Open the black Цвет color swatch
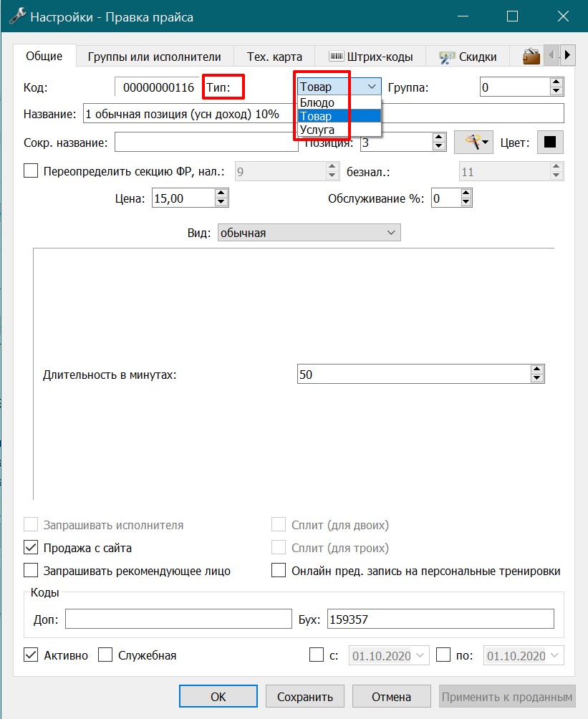Screen dimensions: 588x719 point(550,142)
